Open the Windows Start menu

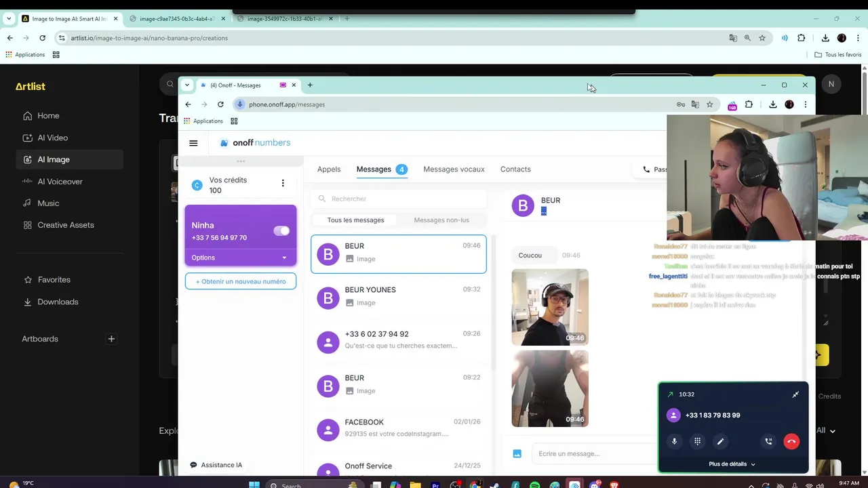254,485
